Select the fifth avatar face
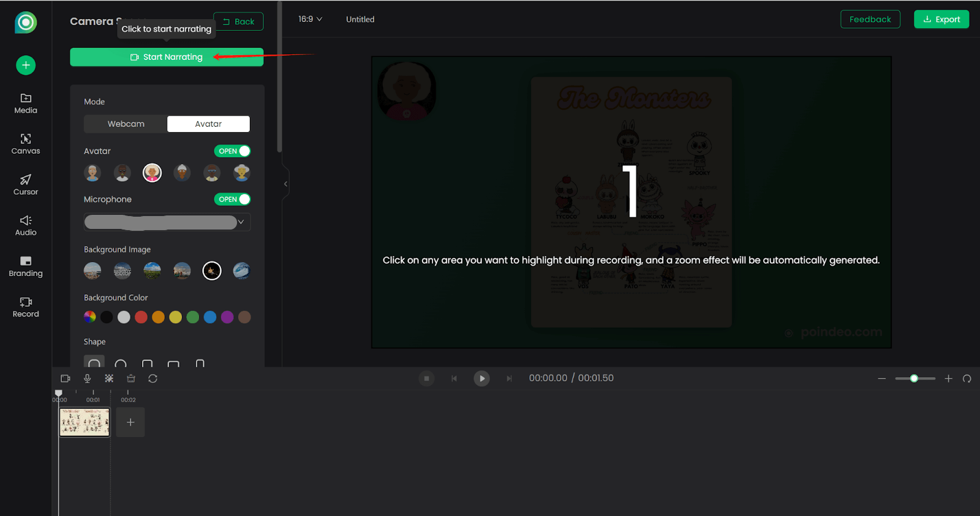Viewport: 980px width, 516px height. click(212, 173)
